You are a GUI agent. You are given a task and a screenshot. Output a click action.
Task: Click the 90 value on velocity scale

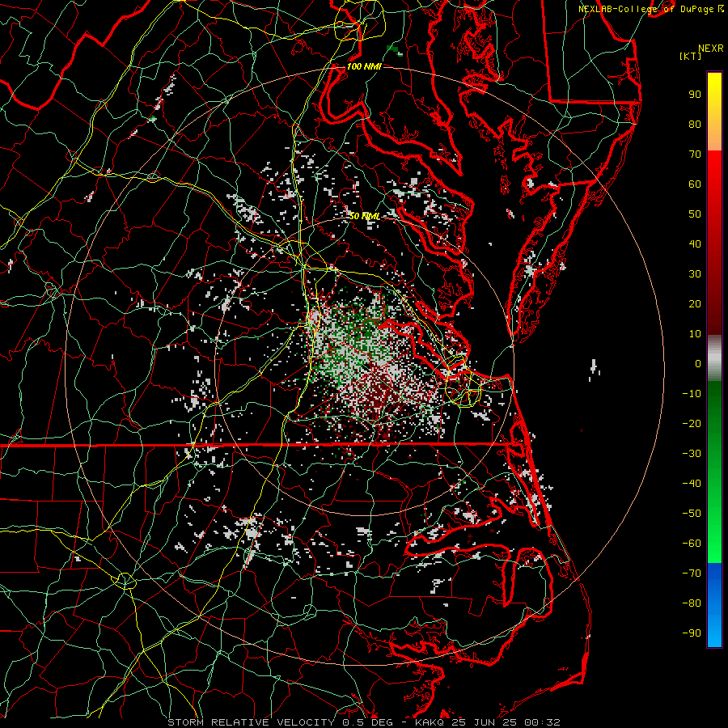click(x=695, y=95)
